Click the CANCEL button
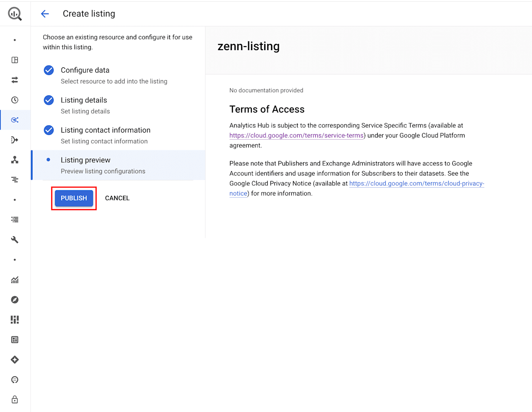This screenshot has height=412, width=532. point(117,198)
